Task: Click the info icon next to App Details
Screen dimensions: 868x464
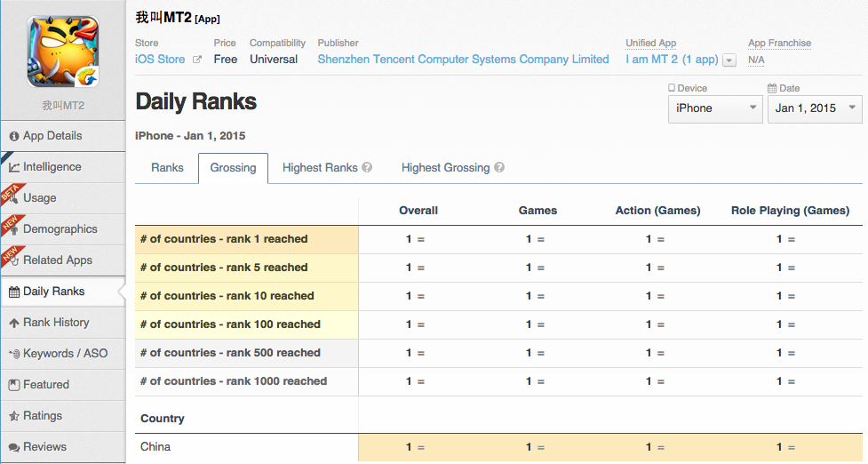Action: point(14,136)
